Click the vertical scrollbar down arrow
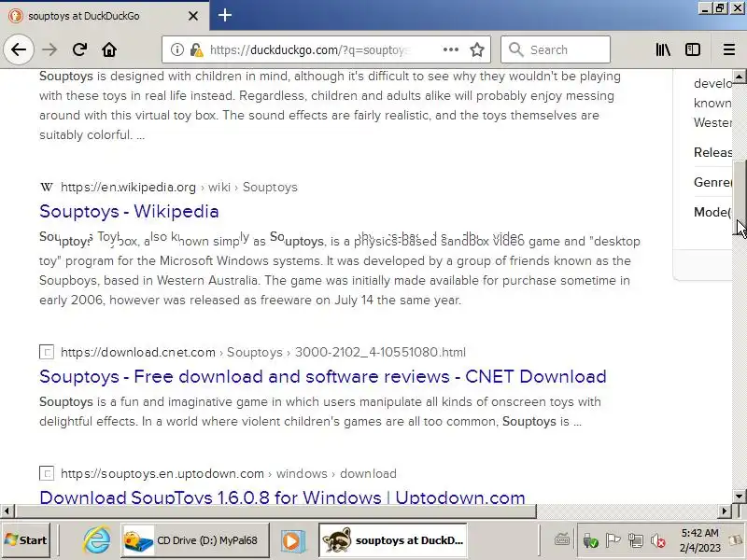Screen dimensions: 747x560 coord(739,497)
